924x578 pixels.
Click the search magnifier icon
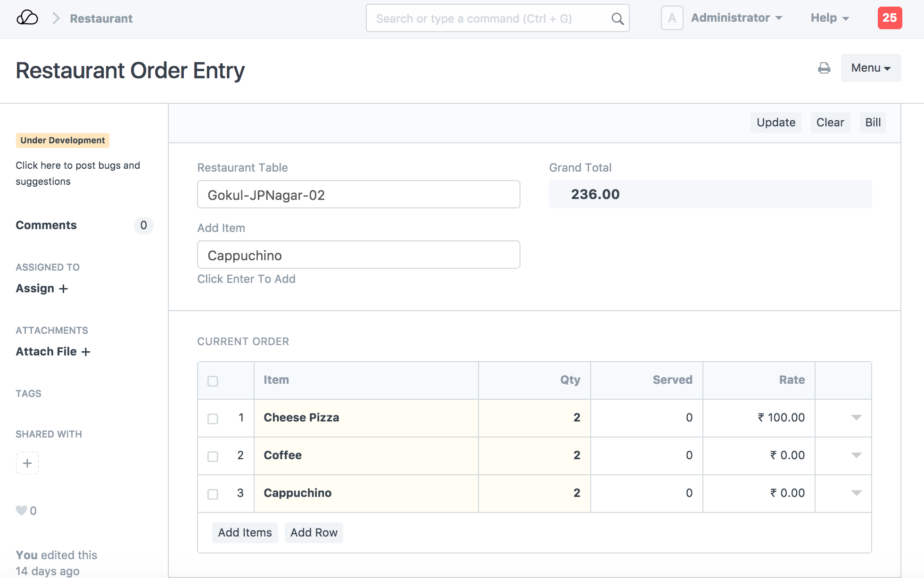pyautogui.click(x=617, y=19)
